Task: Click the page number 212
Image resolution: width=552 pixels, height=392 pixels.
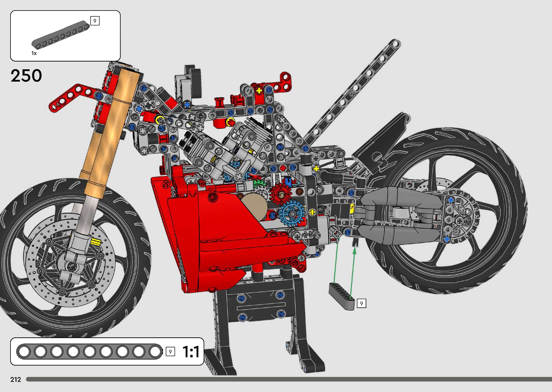Action: (16, 379)
